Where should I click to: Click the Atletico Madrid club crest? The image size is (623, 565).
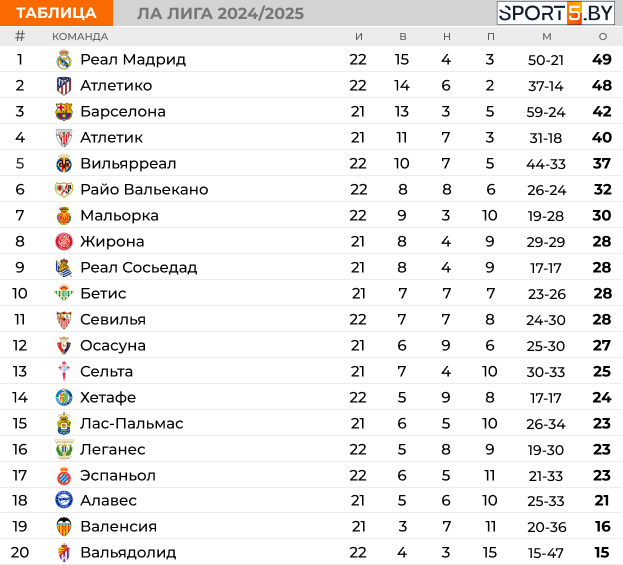pyautogui.click(x=64, y=86)
